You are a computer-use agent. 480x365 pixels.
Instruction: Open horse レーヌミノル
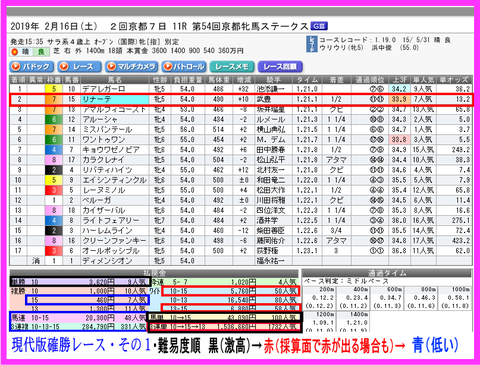click(104, 190)
